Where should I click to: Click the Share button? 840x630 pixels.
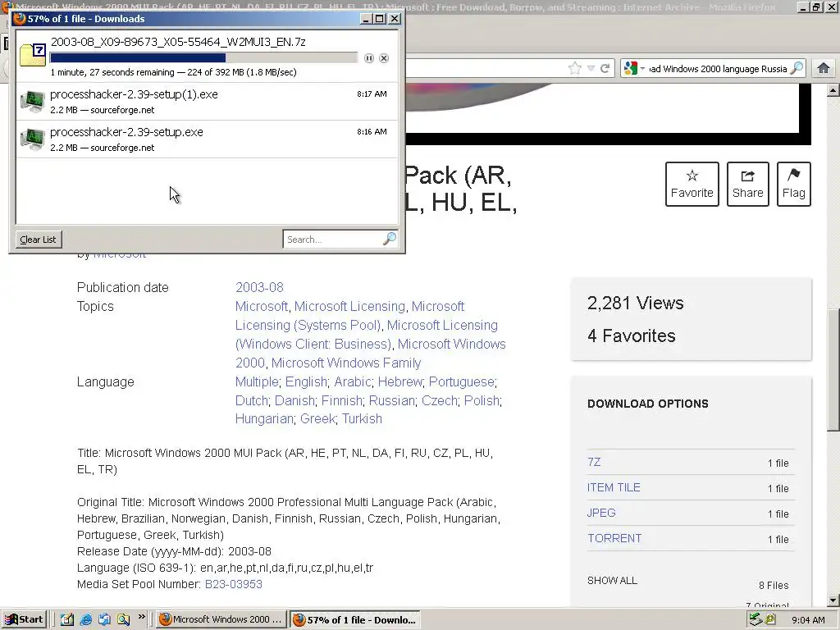tap(748, 184)
